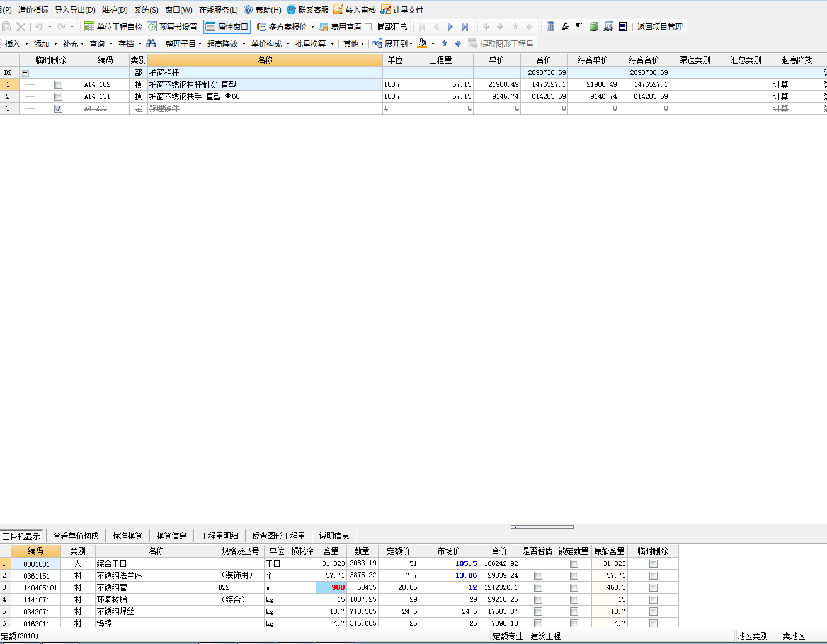The width and height of the screenshot is (827, 644).
Task: Click the delete X icon in toolbar
Action: 21,26
